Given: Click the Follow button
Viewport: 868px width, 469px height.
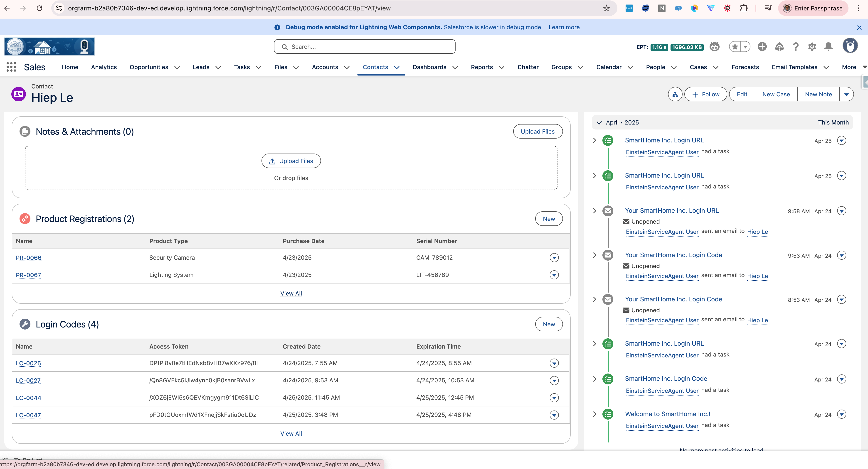Looking at the screenshot, I should pos(705,94).
